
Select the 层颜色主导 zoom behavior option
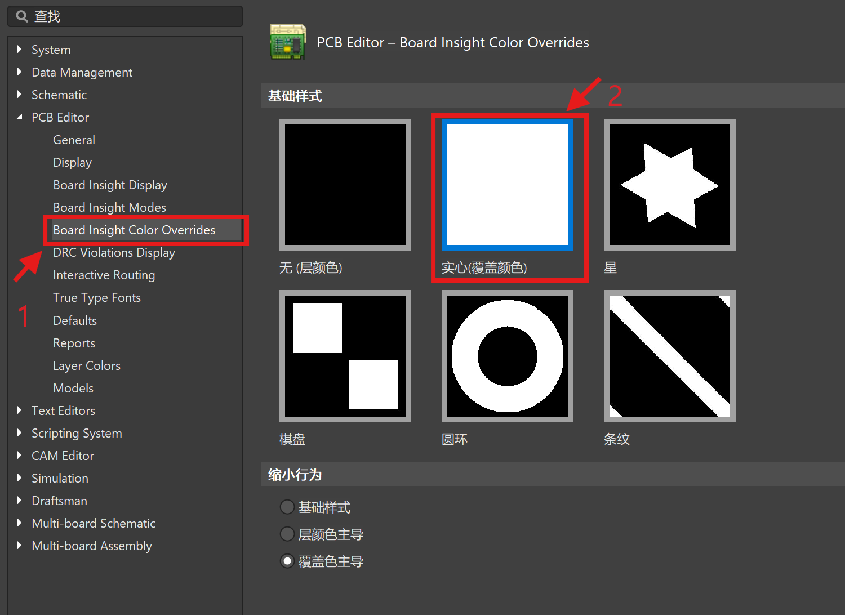[287, 534]
